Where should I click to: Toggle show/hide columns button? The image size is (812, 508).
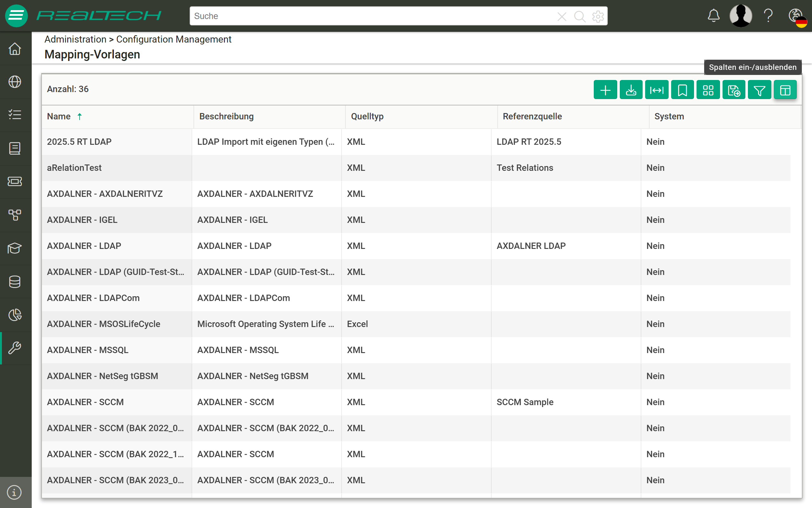point(785,90)
